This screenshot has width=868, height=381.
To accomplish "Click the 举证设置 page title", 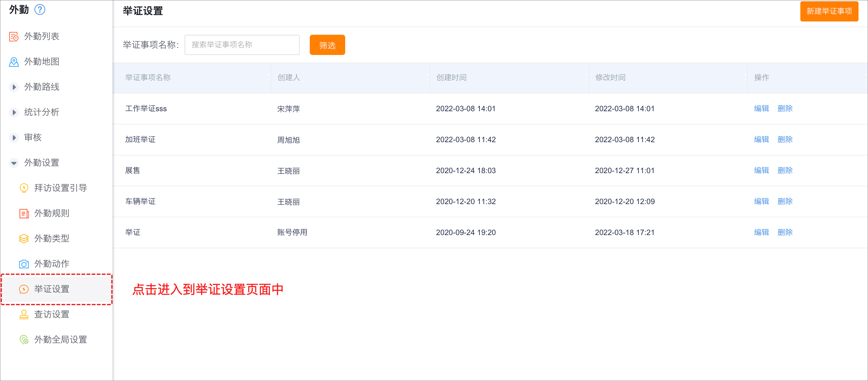I will pyautogui.click(x=143, y=11).
